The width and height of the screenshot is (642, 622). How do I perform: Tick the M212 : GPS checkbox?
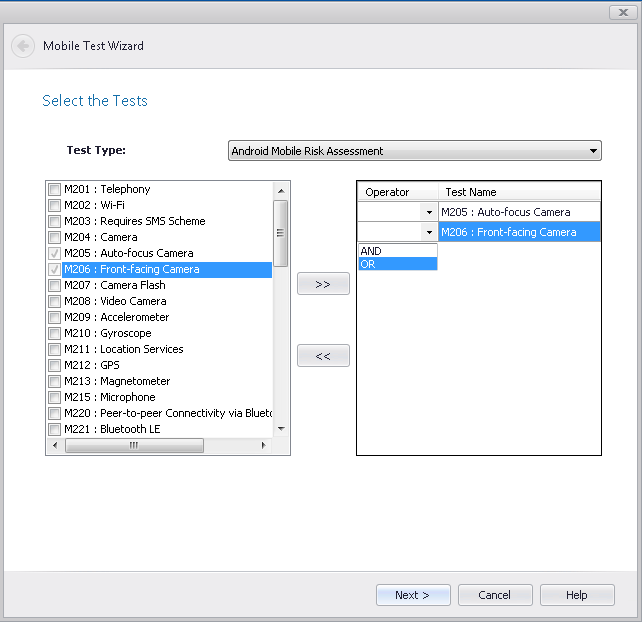(x=54, y=366)
